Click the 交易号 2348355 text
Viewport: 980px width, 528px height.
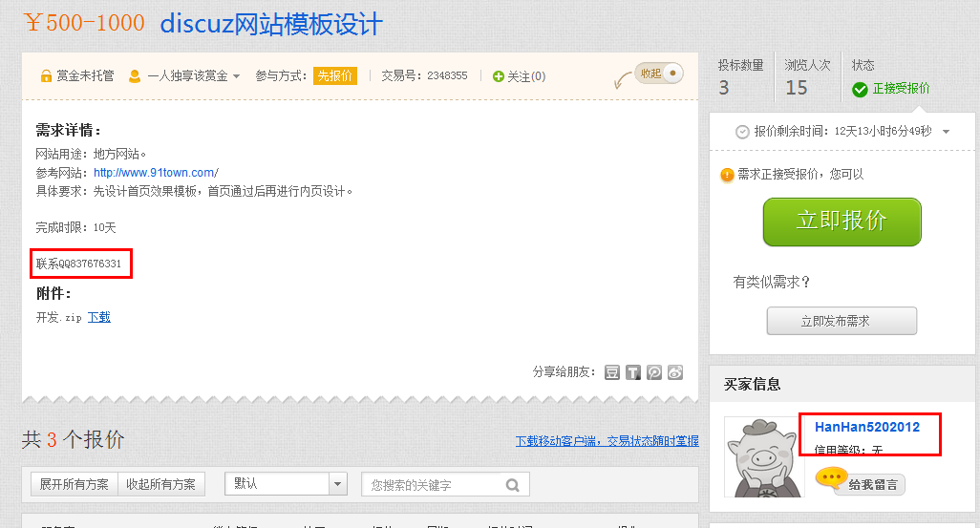pyautogui.click(x=424, y=75)
